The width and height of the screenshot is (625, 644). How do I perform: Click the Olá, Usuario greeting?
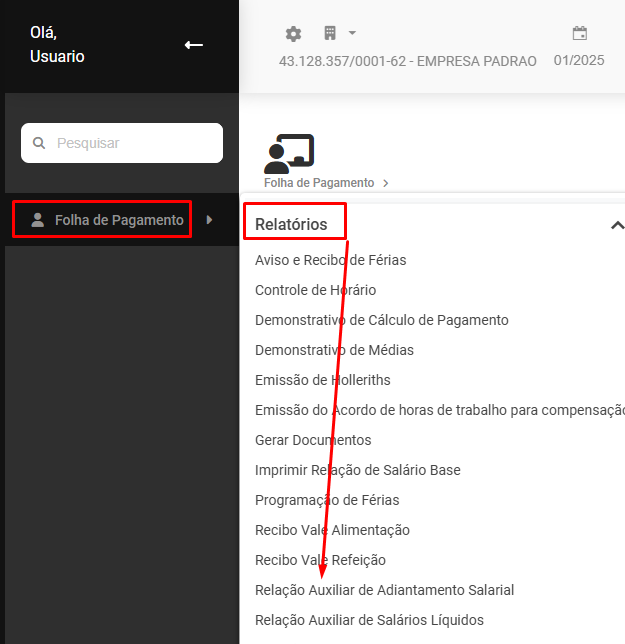pos(57,44)
